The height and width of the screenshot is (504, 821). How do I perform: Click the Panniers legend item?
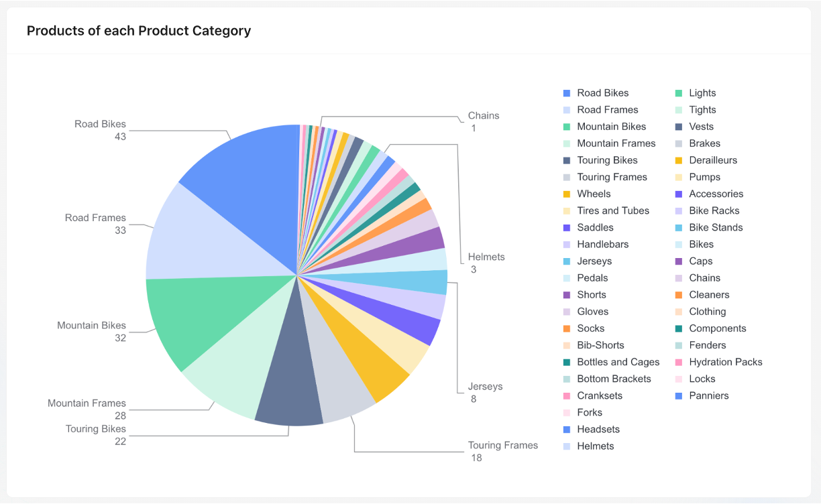click(x=708, y=395)
